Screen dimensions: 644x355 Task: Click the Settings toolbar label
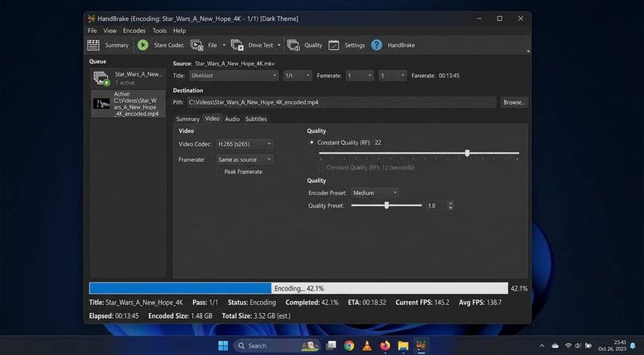click(x=355, y=45)
